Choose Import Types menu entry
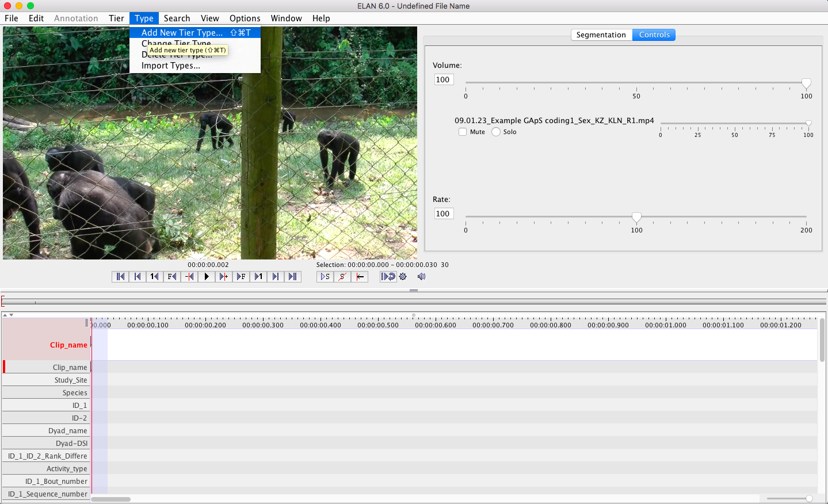This screenshot has height=504, width=828. click(x=195, y=66)
